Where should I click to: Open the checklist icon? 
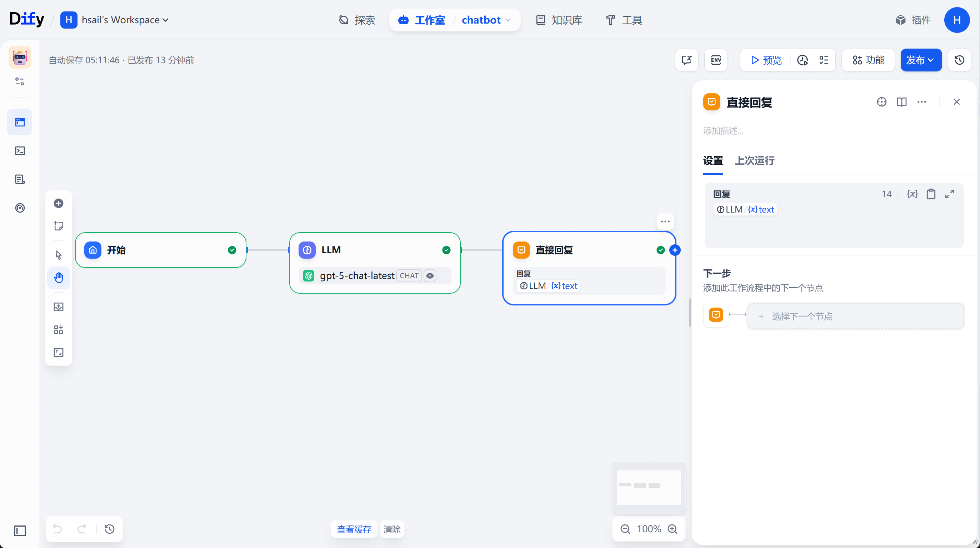(x=824, y=60)
